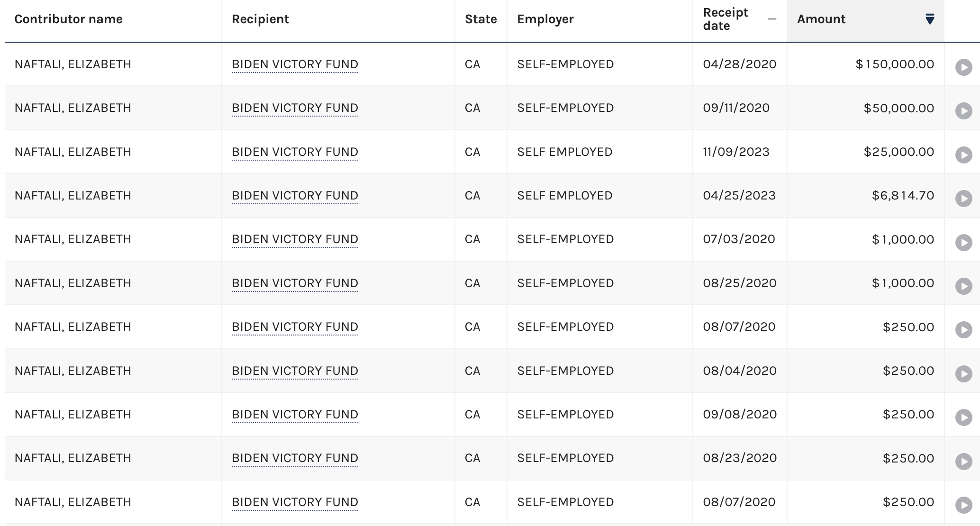The height and width of the screenshot is (526, 980).
Task: Expand details for the $150,000.00 contribution row
Action: 963,67
